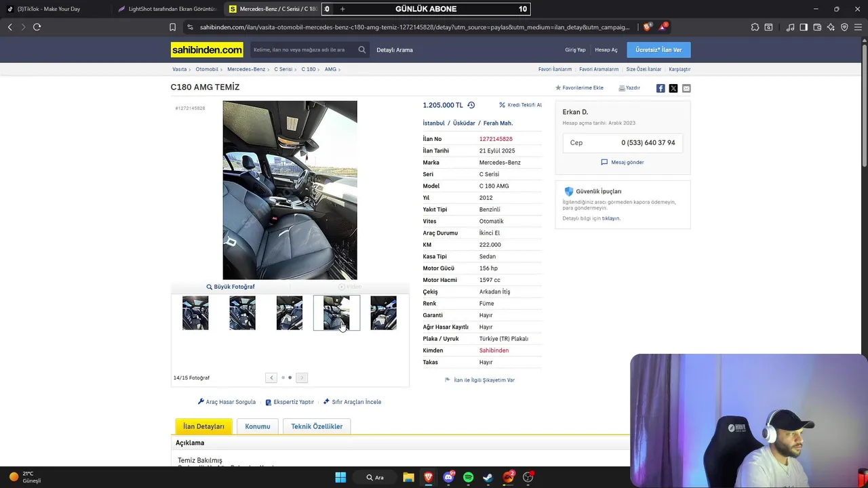
Task: Click tıklayın link in Güvenlik İpuçları
Action: (611, 218)
